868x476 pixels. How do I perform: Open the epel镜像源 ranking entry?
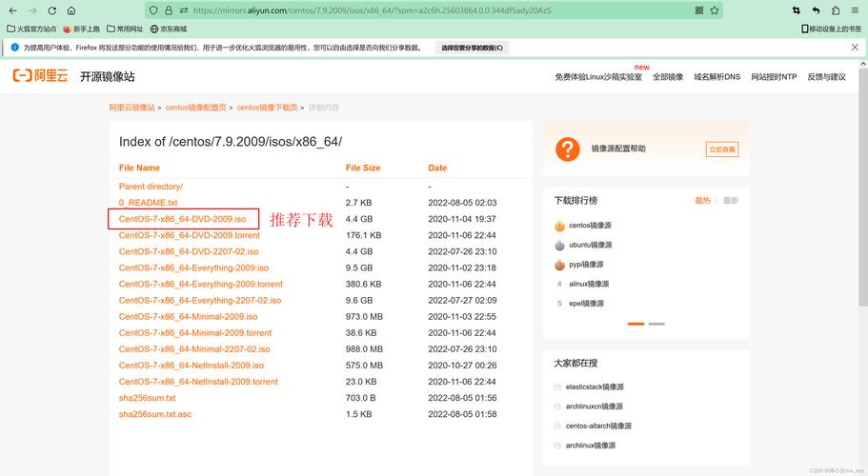586,304
